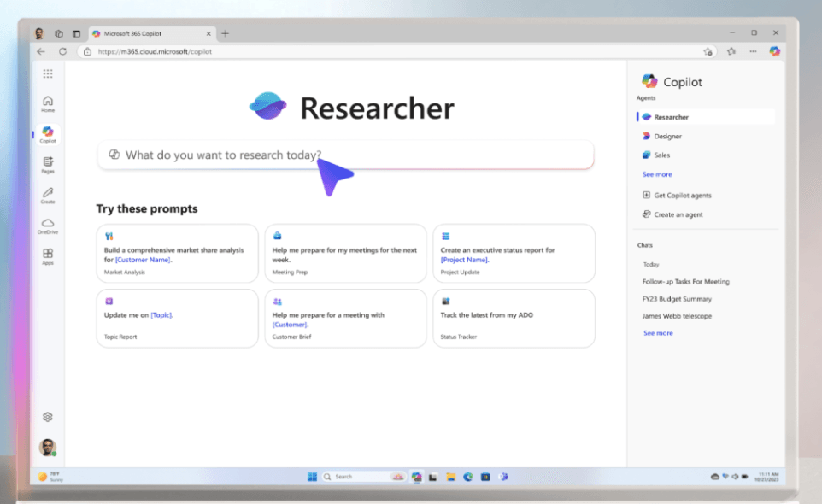Choose the executive status report prompt
Image resolution: width=822 pixels, height=504 pixels.
(514, 254)
